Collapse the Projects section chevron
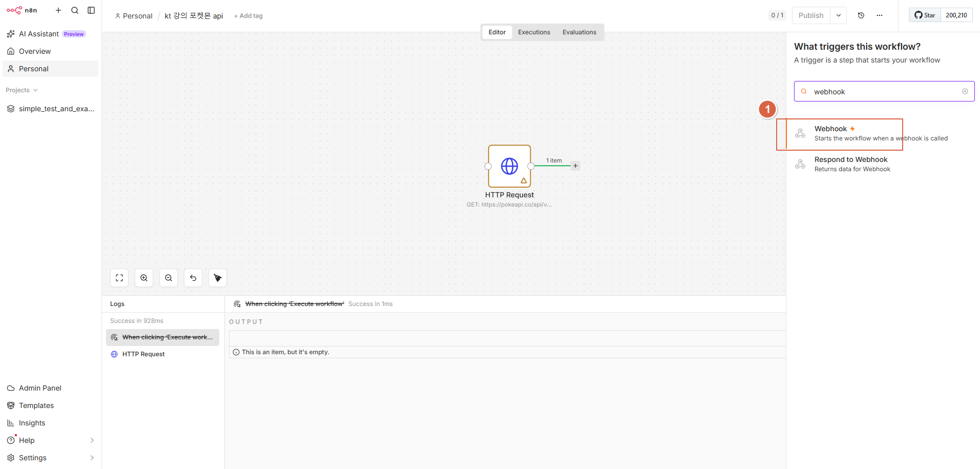980x469 pixels. [x=35, y=90]
